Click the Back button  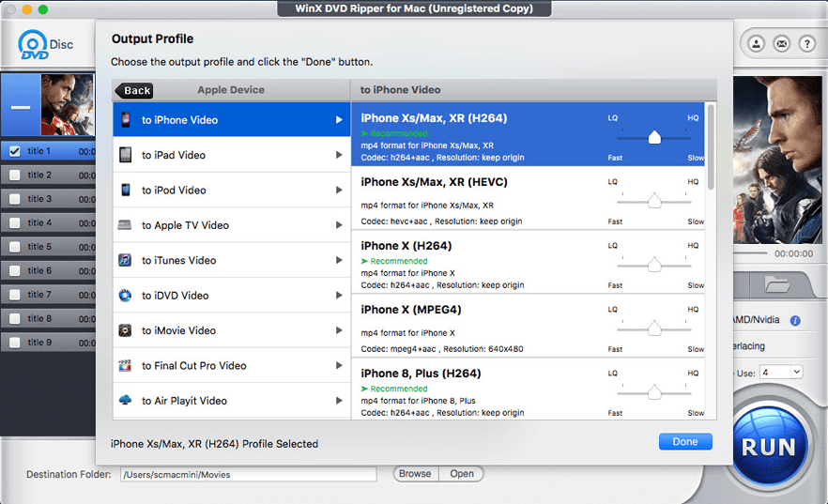point(134,91)
